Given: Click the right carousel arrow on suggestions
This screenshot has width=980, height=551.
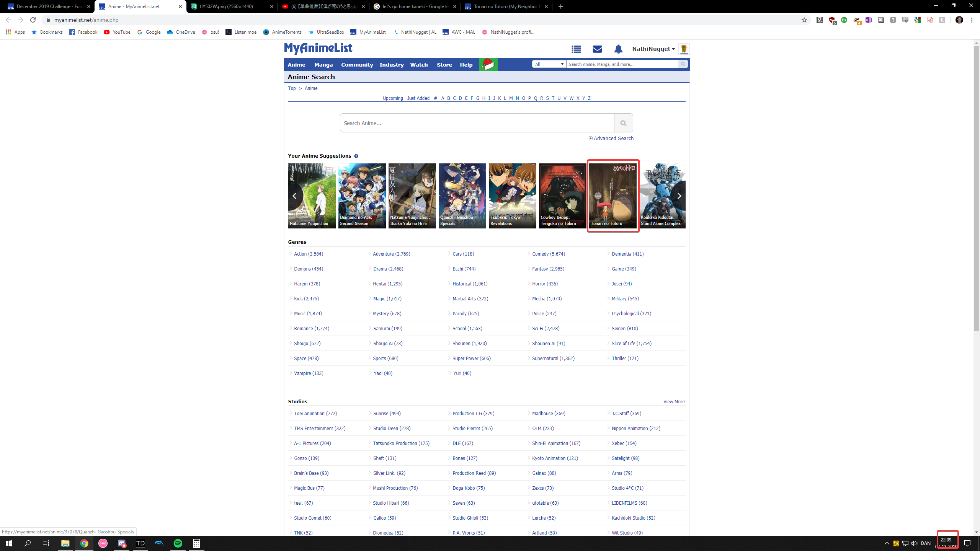Looking at the screenshot, I should [x=679, y=196].
